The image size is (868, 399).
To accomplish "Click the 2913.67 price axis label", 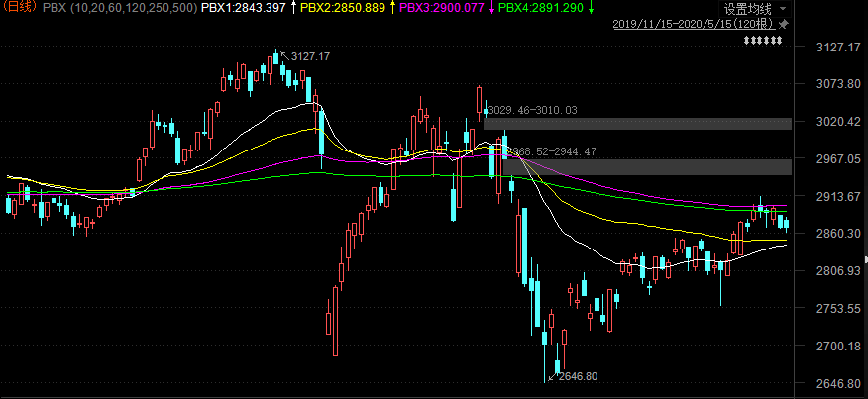I will pyautogui.click(x=837, y=196).
